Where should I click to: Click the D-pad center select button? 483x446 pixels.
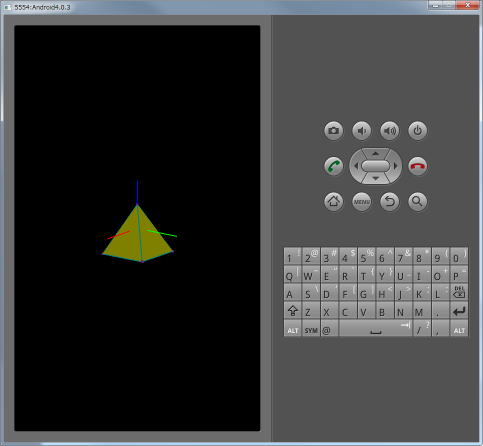pyautogui.click(x=376, y=166)
